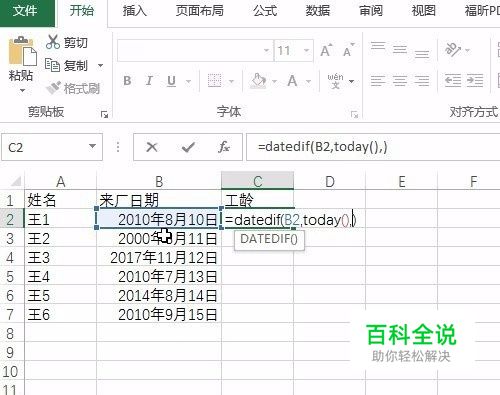Click the DATEDIF() function tooltip
500x395 pixels.
click(269, 239)
